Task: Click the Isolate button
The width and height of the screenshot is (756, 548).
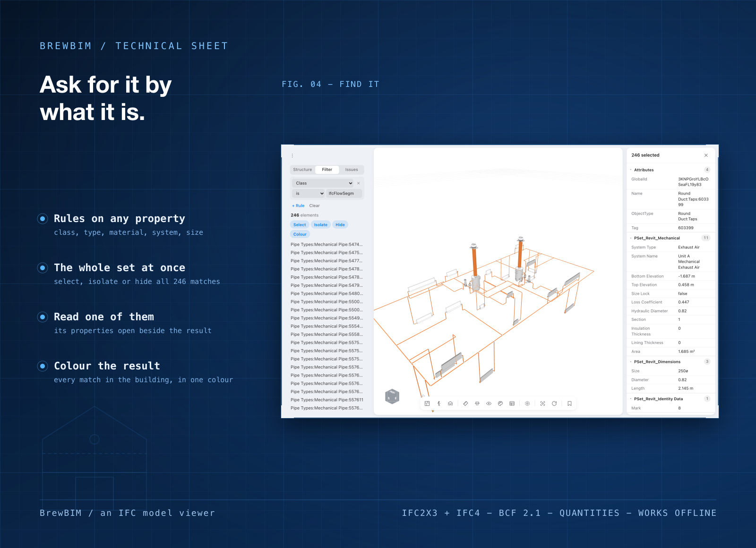Action: (x=321, y=225)
